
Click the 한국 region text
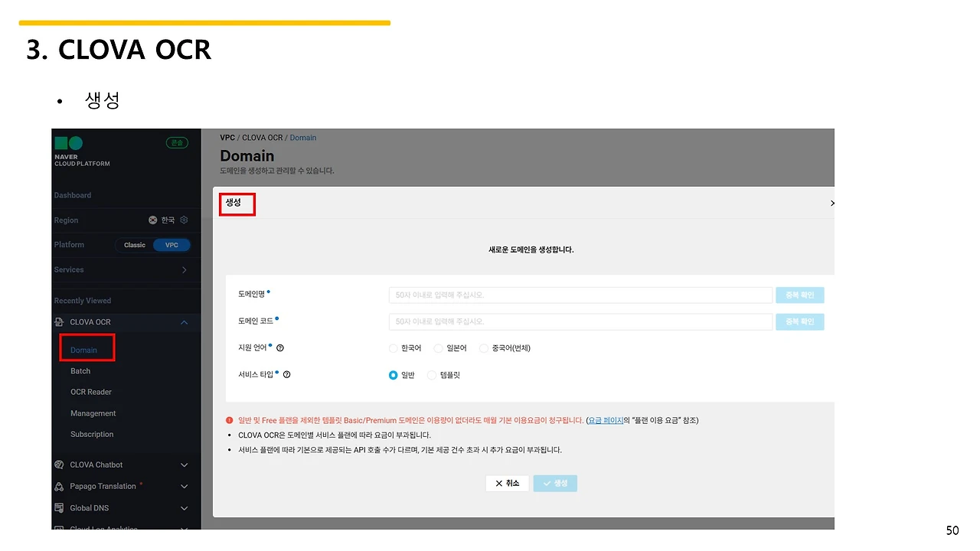[x=168, y=220]
